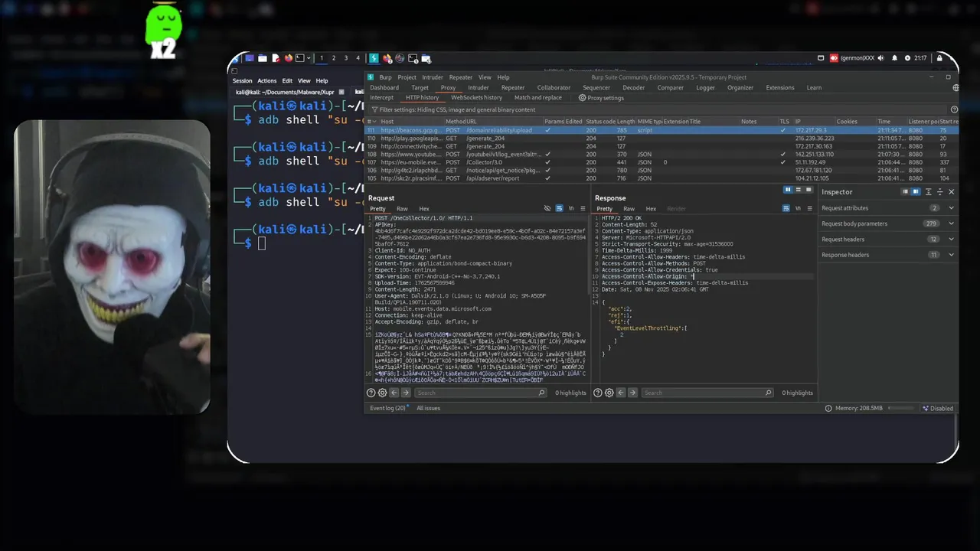Switch Inspector to left-docked layout
980x551 pixels.
(905, 192)
